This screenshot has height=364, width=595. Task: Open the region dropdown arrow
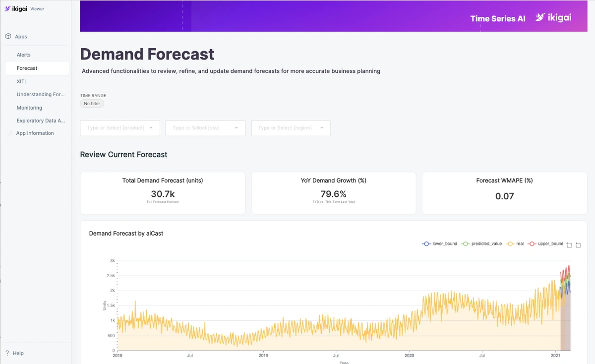[322, 128]
